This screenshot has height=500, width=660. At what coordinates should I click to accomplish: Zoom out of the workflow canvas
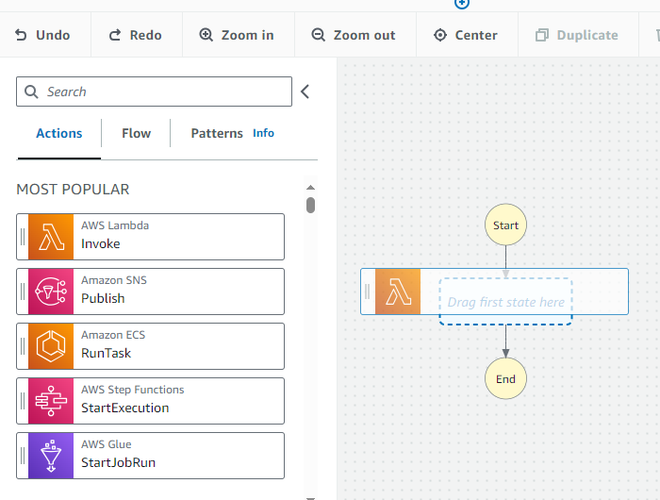pyautogui.click(x=353, y=35)
